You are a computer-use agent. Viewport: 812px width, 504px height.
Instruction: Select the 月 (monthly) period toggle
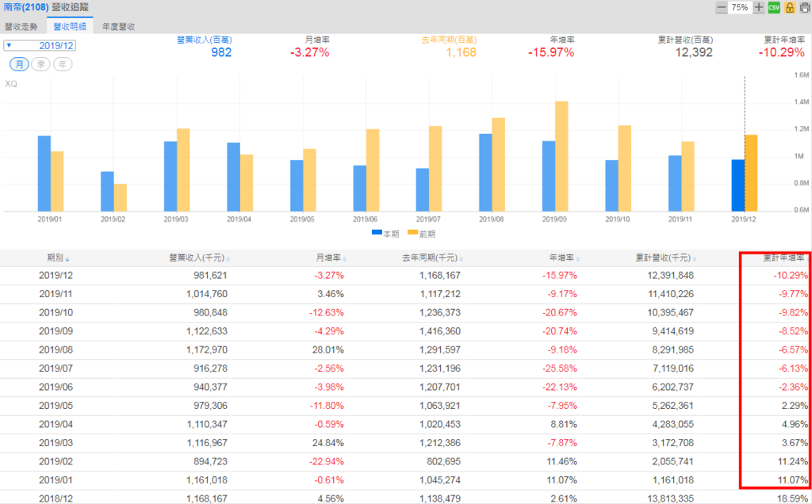[19, 64]
